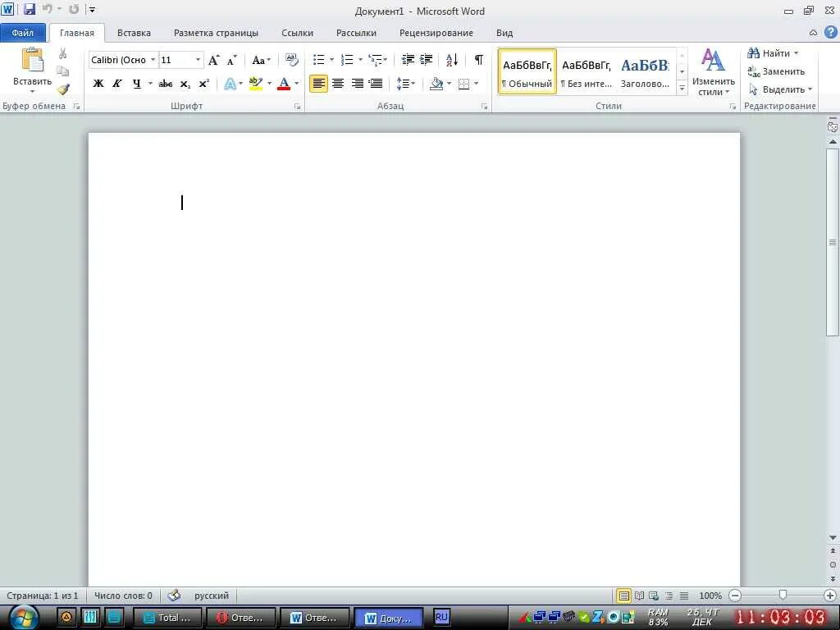This screenshot has height=630, width=840.
Task: Toggle the ruler icon above scrollbar
Action: click(x=833, y=127)
